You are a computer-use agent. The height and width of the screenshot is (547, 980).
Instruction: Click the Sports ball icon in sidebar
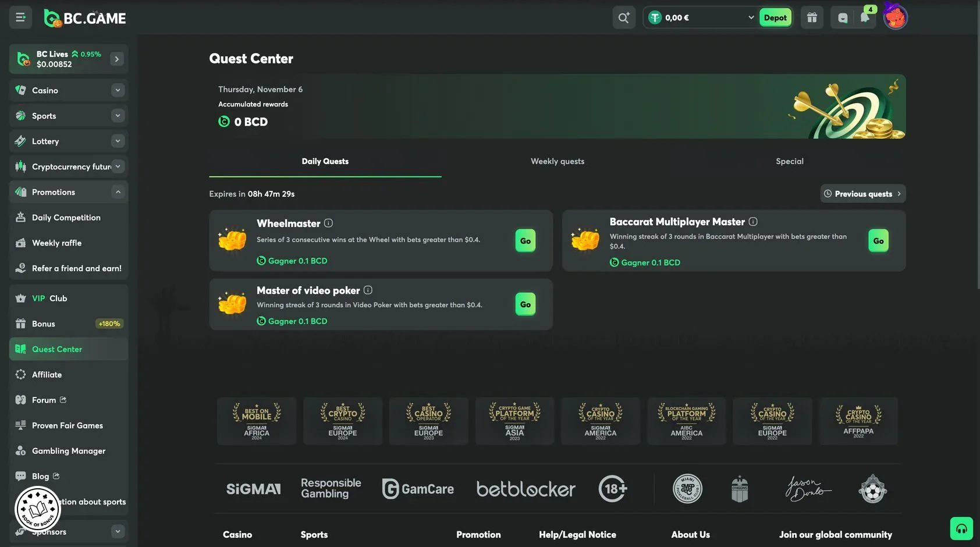pyautogui.click(x=20, y=116)
